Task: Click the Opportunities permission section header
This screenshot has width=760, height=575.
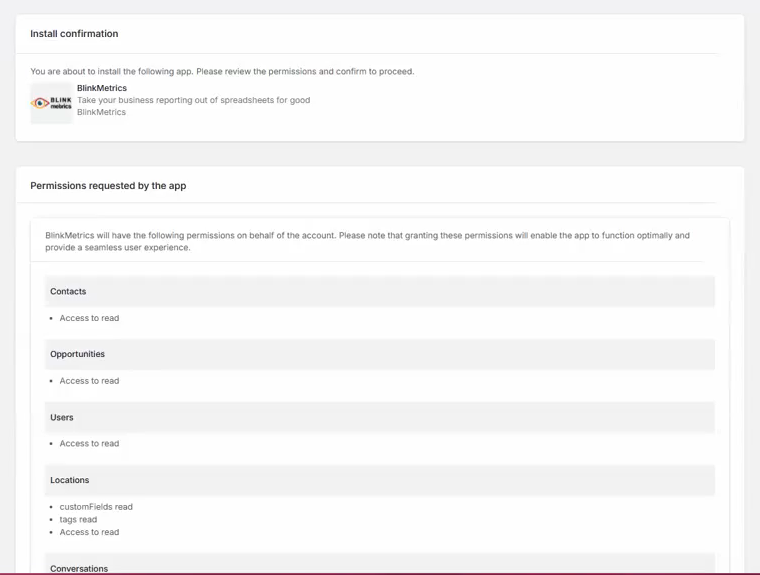Action: coord(380,354)
